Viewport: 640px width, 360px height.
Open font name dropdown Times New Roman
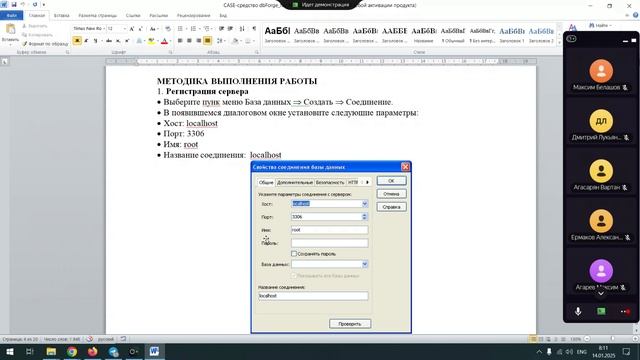88,29
